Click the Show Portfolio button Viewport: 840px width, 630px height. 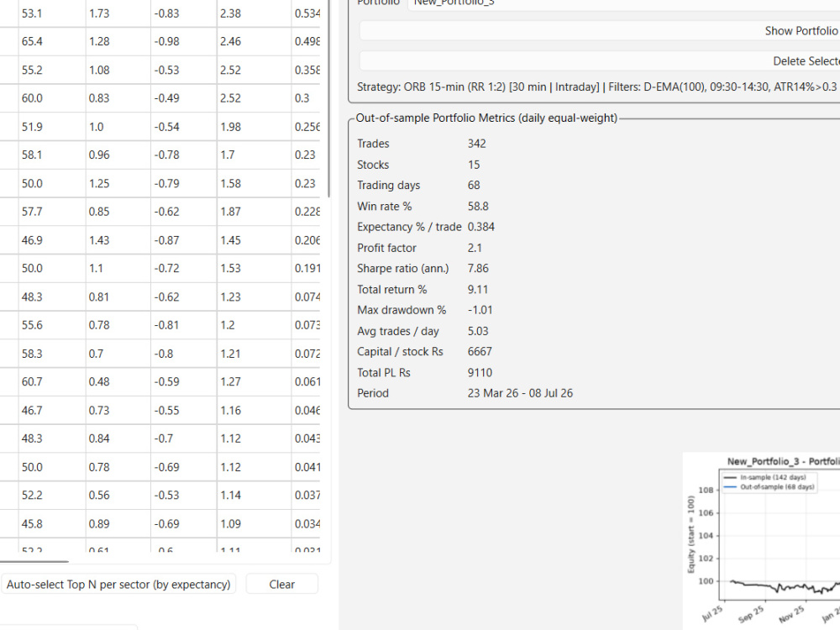(x=600, y=30)
